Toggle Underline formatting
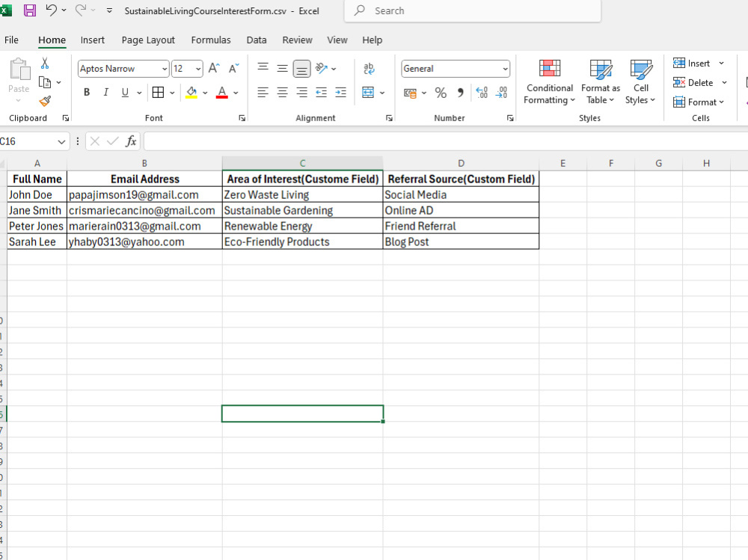The width and height of the screenshot is (748, 560). click(x=125, y=92)
